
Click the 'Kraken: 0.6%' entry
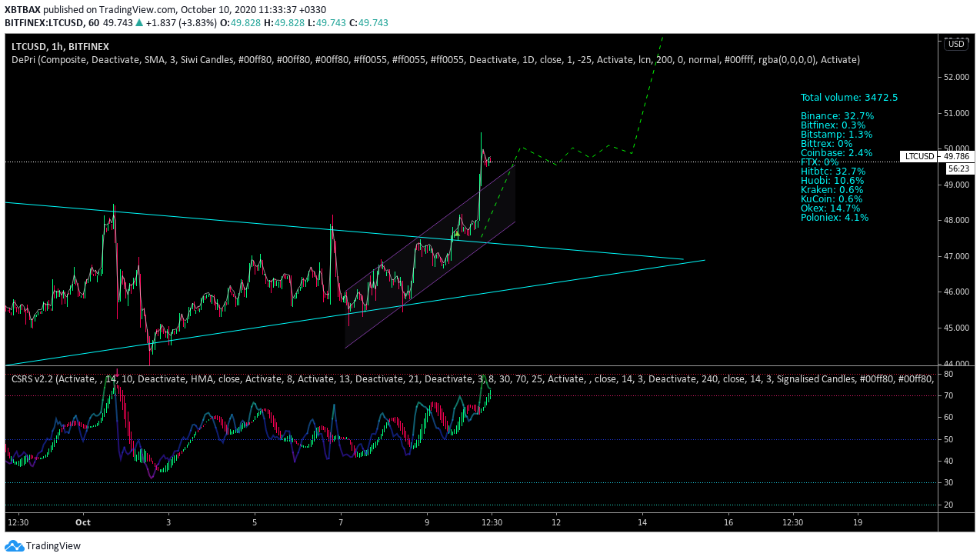coord(832,190)
